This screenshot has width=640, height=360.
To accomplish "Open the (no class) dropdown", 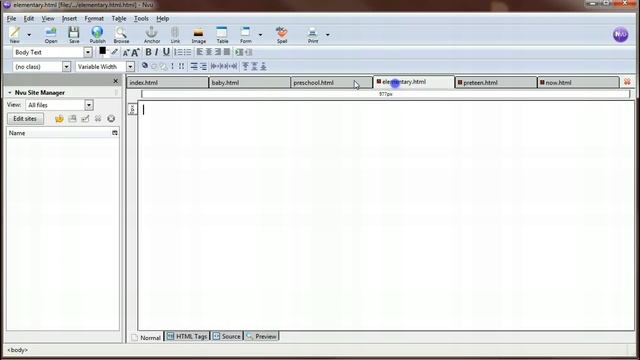I will [66, 67].
